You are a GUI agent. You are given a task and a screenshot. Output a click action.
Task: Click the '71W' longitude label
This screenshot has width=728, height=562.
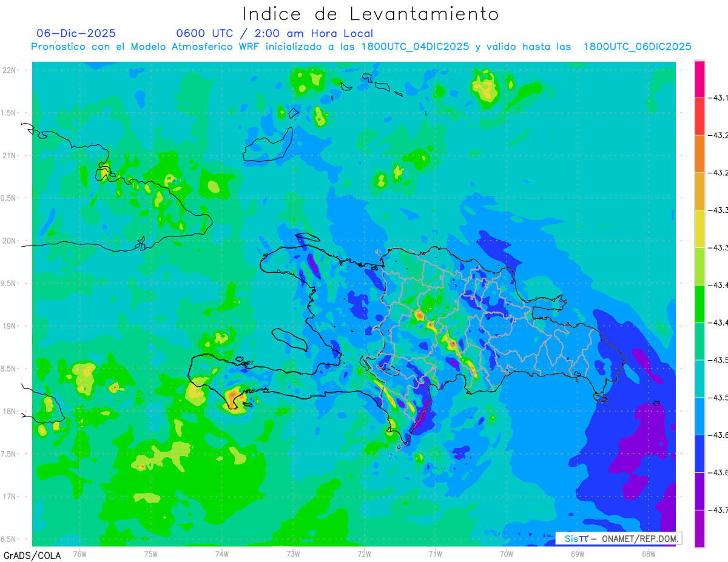[435, 554]
